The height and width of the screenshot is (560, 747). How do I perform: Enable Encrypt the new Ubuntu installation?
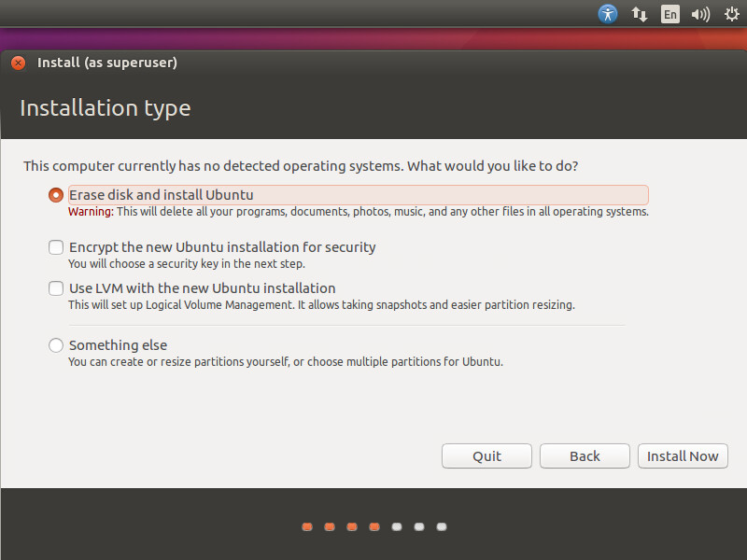56,247
